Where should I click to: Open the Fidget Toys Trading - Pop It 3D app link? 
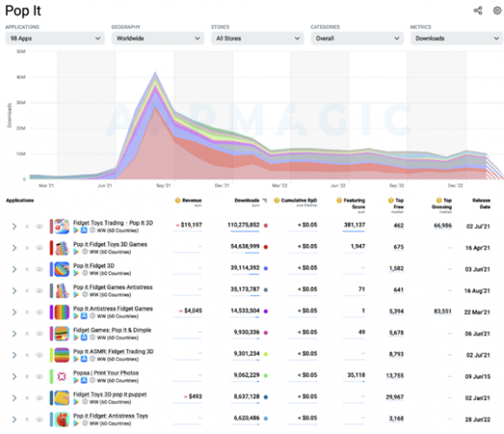[113, 222]
